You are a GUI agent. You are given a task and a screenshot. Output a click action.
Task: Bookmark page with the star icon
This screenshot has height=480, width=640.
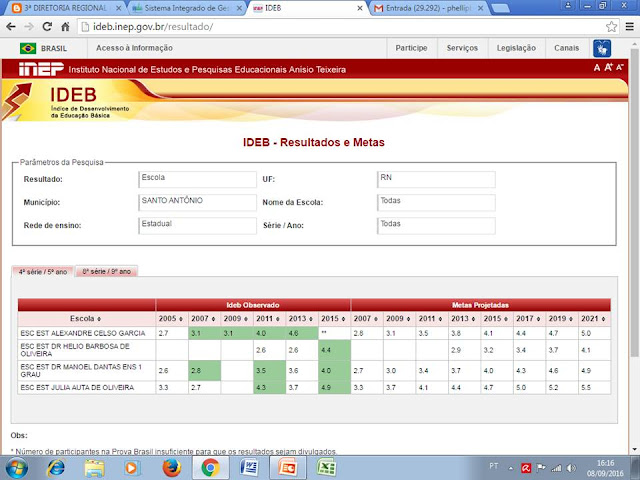[x=611, y=27]
